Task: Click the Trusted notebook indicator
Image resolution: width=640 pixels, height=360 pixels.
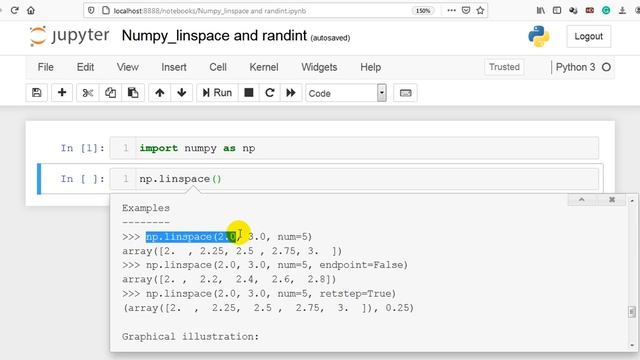Action: click(x=504, y=67)
